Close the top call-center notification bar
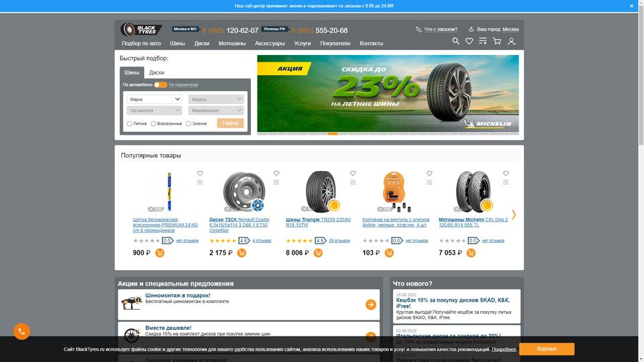Screen dimensions: 644x362 point(632,6)
